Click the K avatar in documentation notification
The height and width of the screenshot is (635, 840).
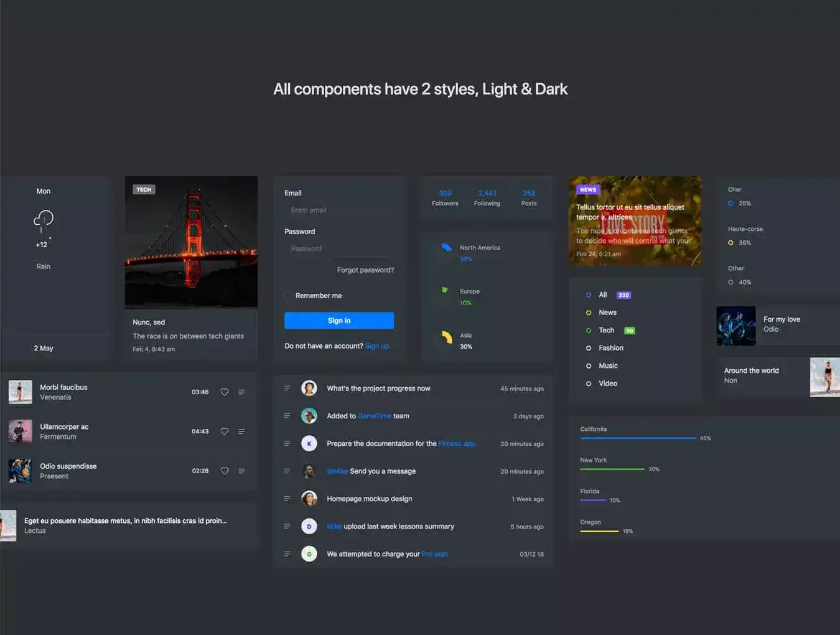point(309,444)
